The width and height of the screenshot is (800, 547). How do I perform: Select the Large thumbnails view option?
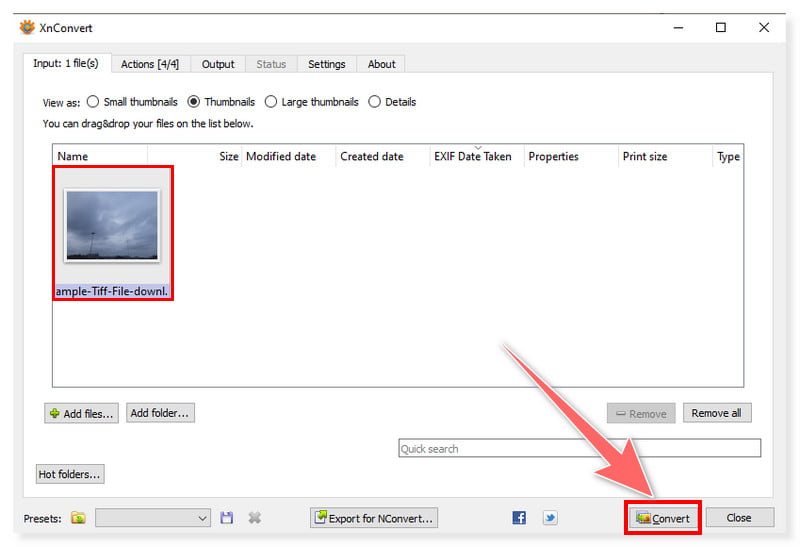[271, 102]
